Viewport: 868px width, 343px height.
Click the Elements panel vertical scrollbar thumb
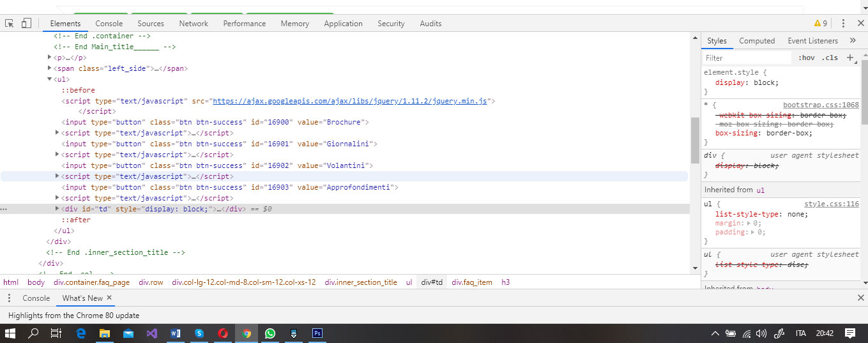695,140
